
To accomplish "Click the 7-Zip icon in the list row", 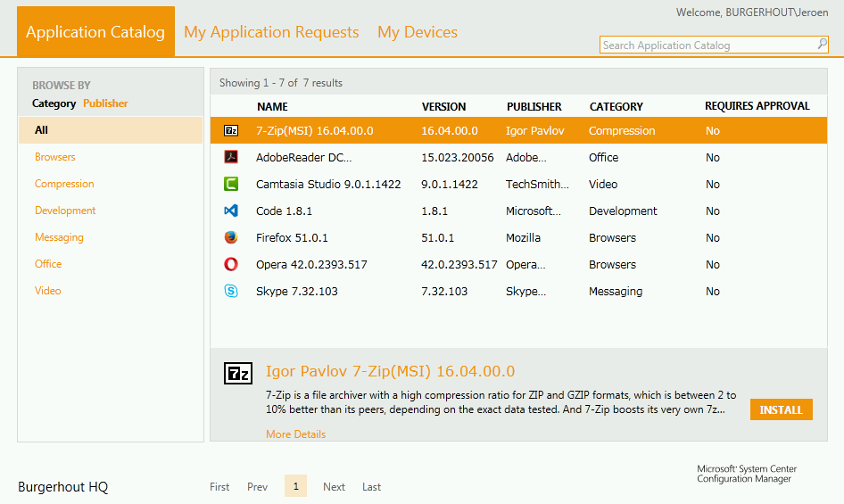I will point(231,130).
